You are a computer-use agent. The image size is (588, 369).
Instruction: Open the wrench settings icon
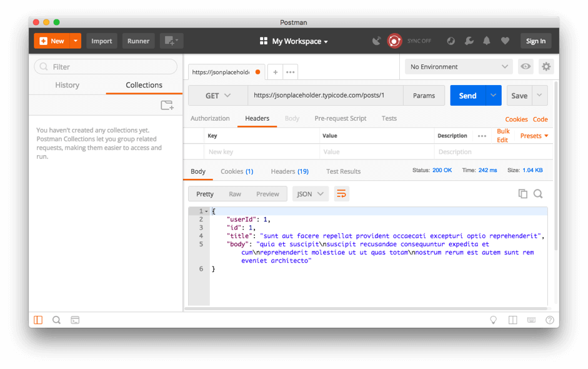(469, 41)
